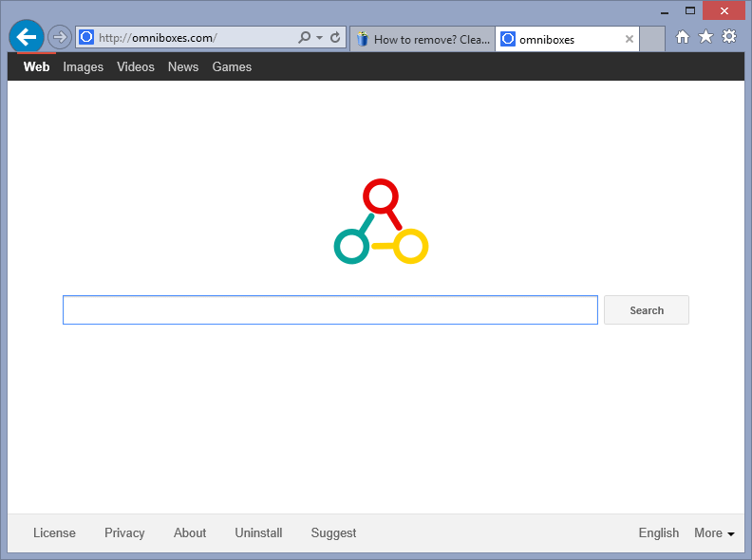Viewport: 752px width, 560px height.
Task: Switch to 'How to remove? Clea...' tab
Action: click(x=423, y=39)
